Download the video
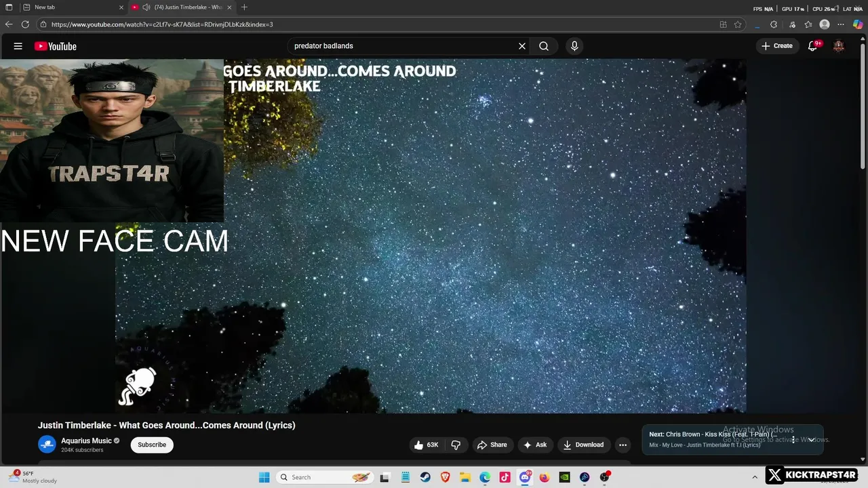This screenshot has width=868, height=488. (583, 445)
